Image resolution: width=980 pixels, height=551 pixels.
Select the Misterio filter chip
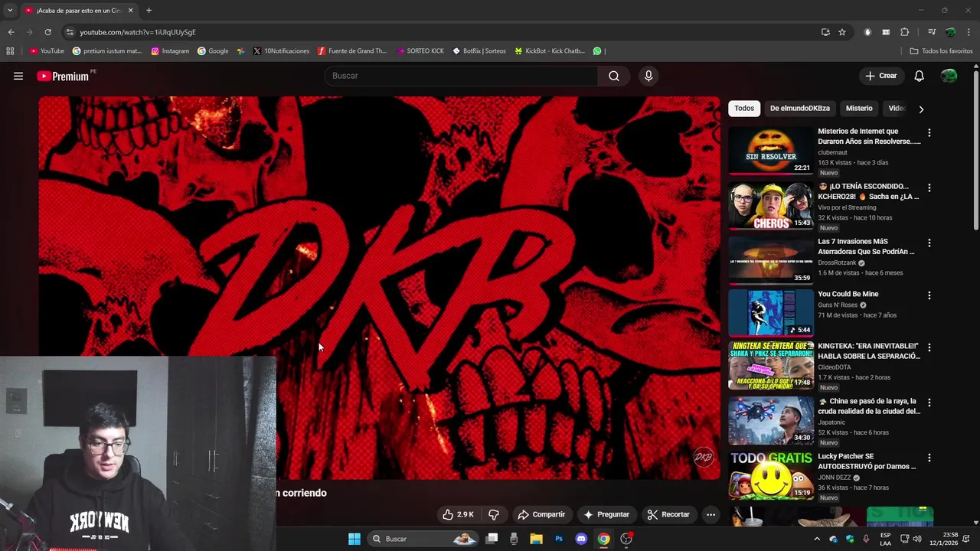[x=859, y=109]
